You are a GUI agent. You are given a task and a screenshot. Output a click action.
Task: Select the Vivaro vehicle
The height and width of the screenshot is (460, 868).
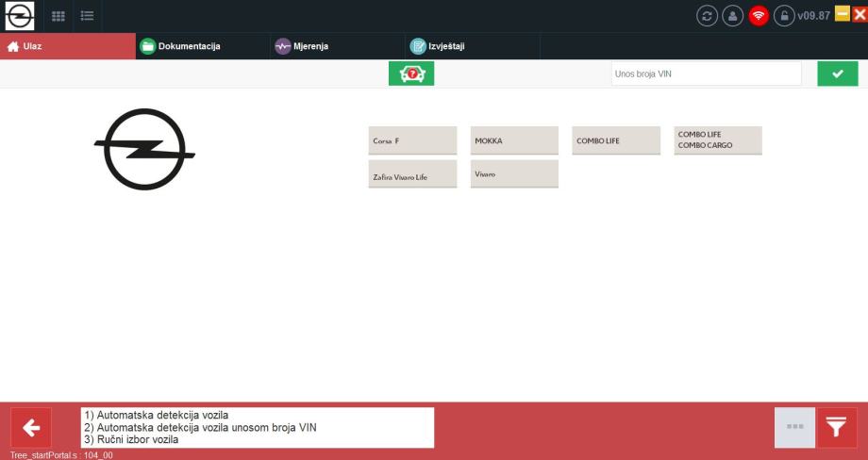click(x=514, y=174)
